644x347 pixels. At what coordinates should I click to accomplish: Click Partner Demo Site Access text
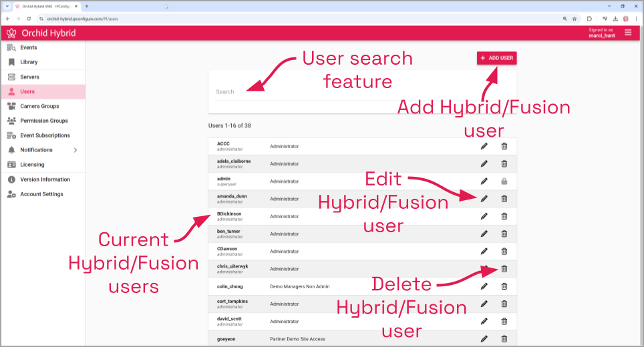[297, 339]
